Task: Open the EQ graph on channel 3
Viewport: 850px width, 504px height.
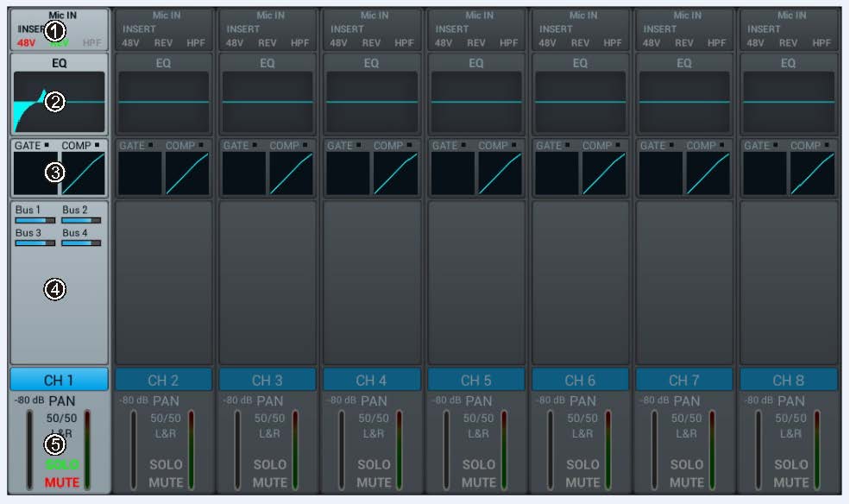Action: 268,102
